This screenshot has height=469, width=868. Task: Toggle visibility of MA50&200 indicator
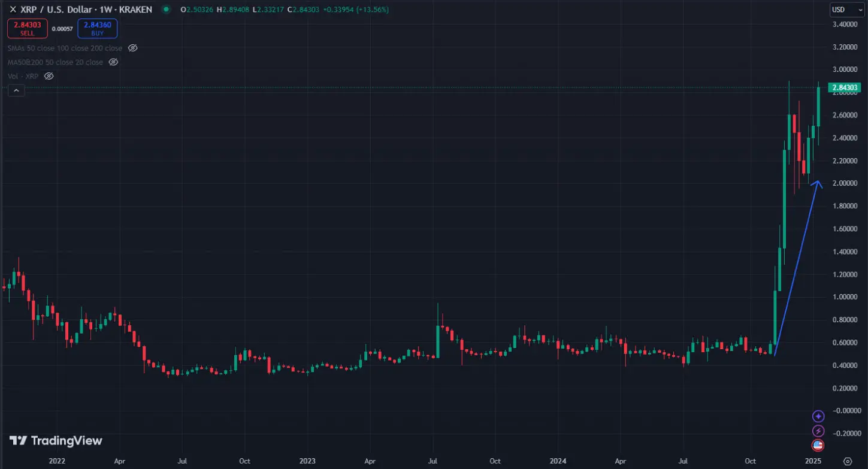pos(113,62)
